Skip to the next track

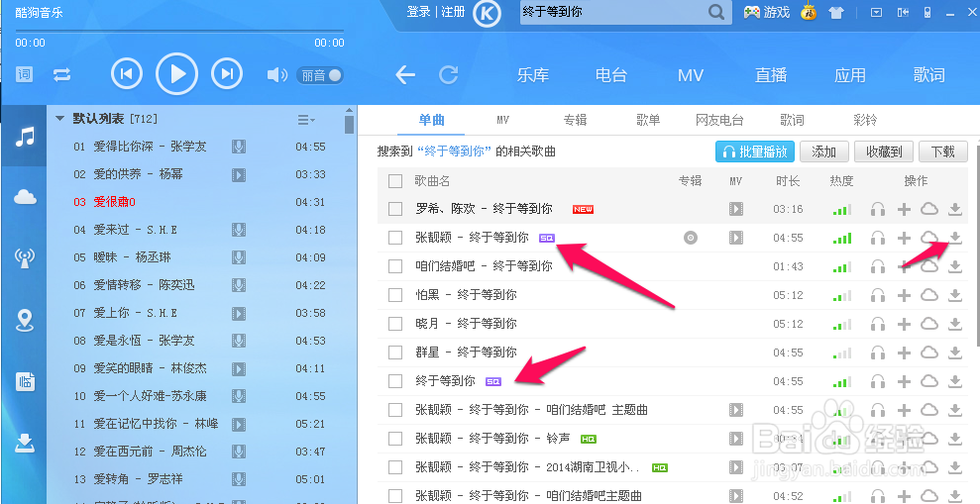(x=228, y=74)
